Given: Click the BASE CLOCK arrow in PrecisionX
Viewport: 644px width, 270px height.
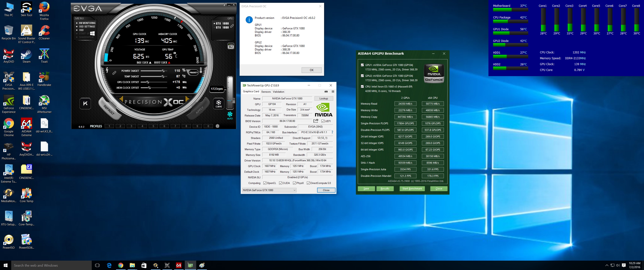Looking at the screenshot, I should pyautogui.click(x=150, y=63).
